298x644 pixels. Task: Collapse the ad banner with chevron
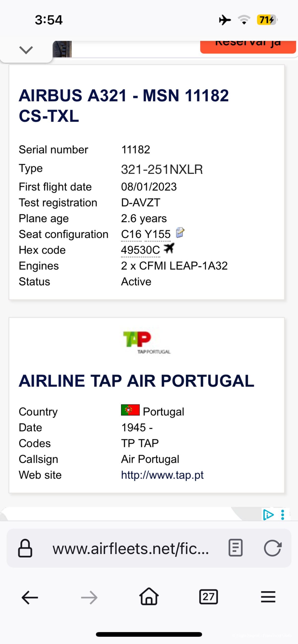coord(26,50)
